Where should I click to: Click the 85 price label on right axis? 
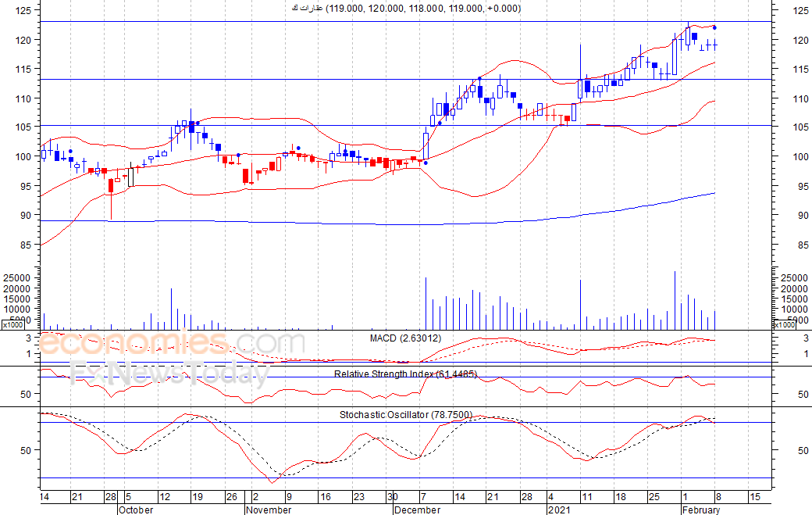click(x=803, y=245)
